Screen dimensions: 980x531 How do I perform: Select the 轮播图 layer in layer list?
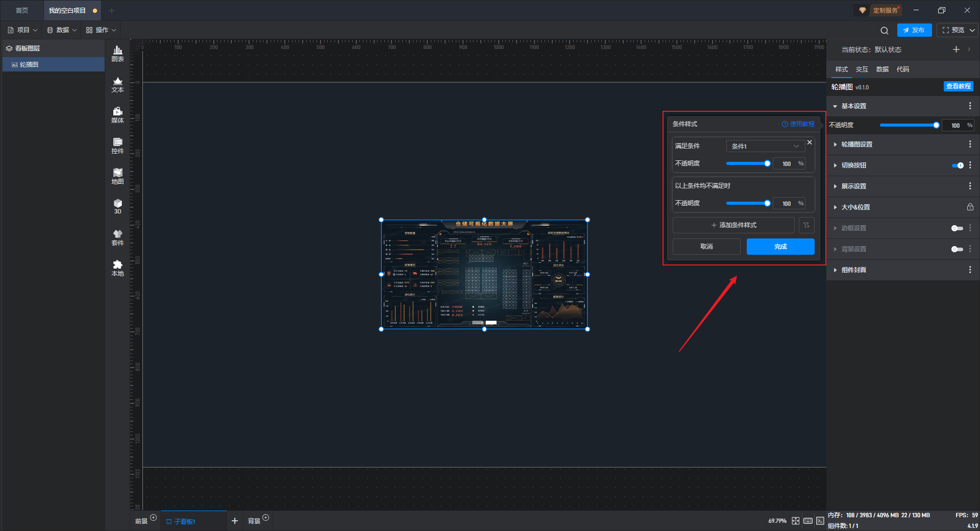[x=29, y=65]
